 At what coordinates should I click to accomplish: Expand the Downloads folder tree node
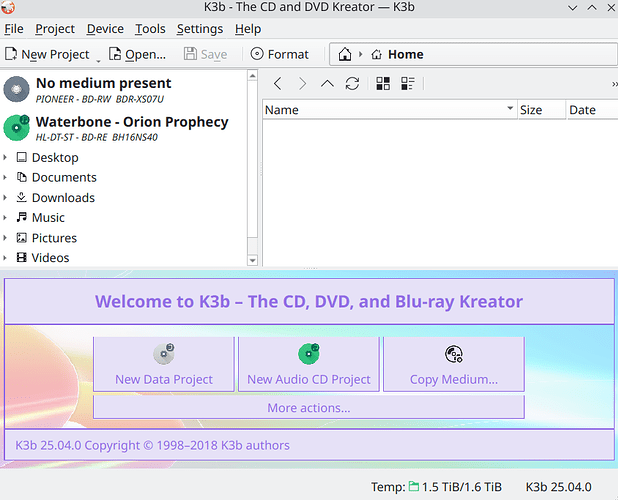click(5, 197)
